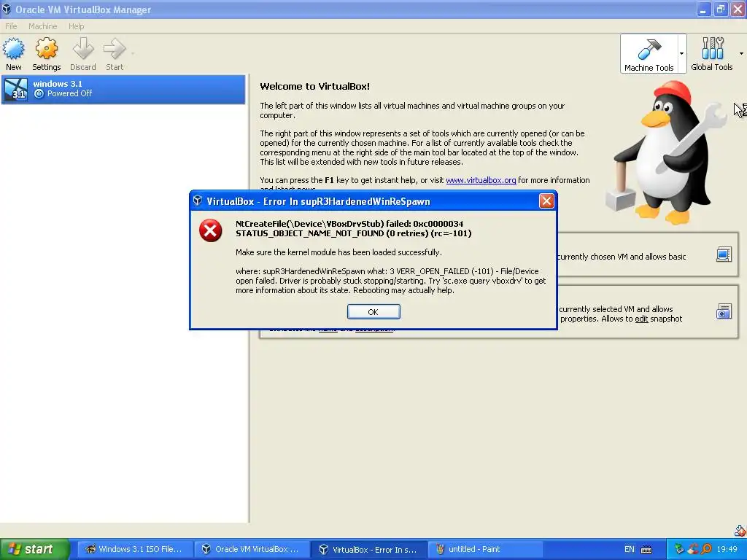Click the windows 3.1 OS icon
The width and height of the screenshot is (747, 560).
[16, 89]
